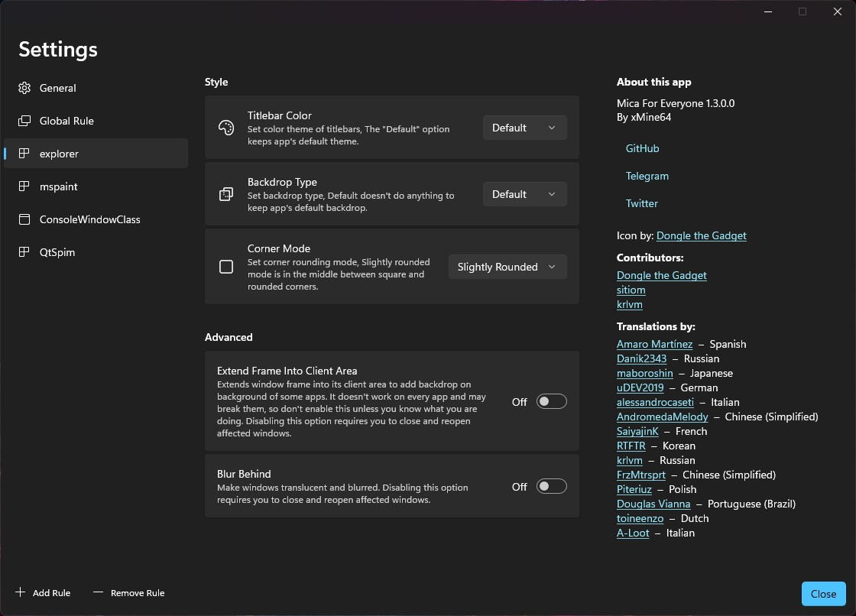Screen dimensions: 856x616
Task: Change Corner Mode from Slightly Rounded
Action: [507, 267]
